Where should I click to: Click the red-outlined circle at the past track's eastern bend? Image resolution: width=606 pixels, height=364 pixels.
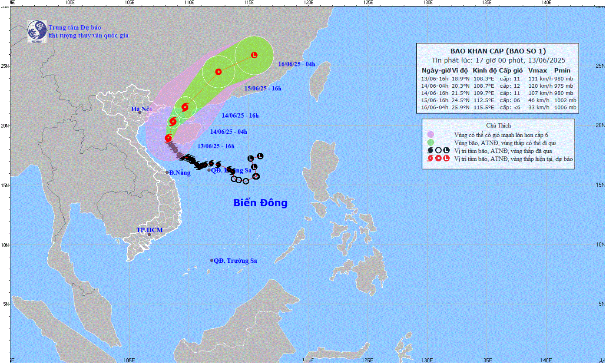click(x=256, y=176)
